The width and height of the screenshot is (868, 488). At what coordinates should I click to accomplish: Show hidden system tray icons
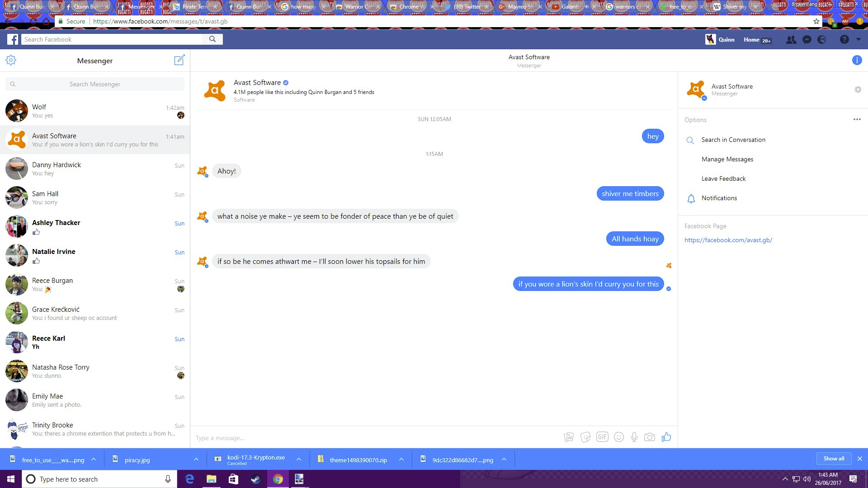[x=785, y=479]
